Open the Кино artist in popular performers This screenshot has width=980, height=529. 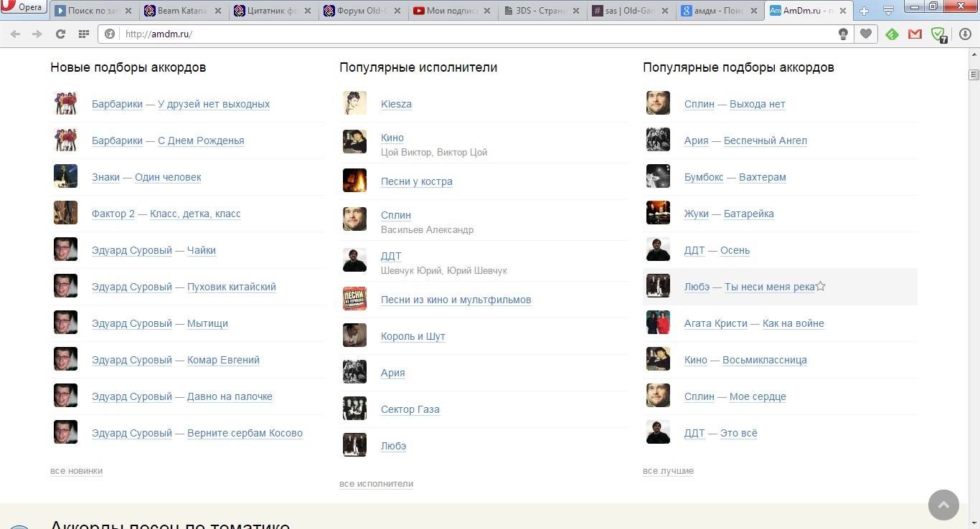[392, 138]
